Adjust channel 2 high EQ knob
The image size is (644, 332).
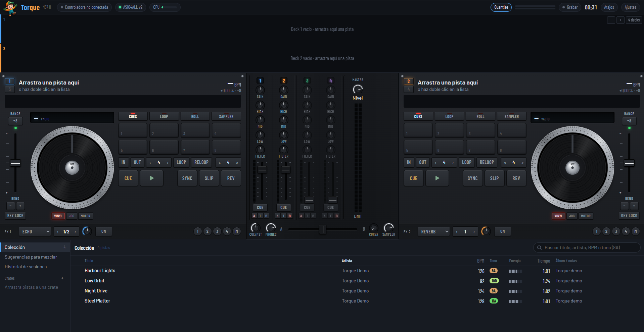(x=284, y=105)
